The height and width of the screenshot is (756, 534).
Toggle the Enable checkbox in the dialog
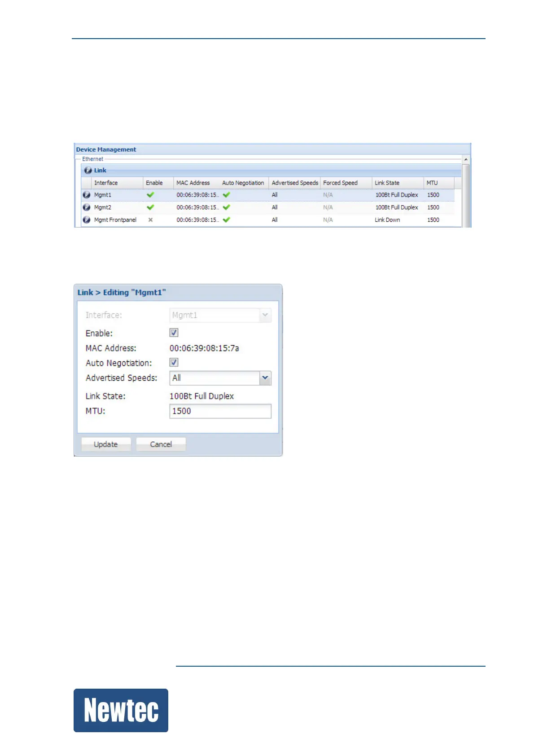[174, 333]
